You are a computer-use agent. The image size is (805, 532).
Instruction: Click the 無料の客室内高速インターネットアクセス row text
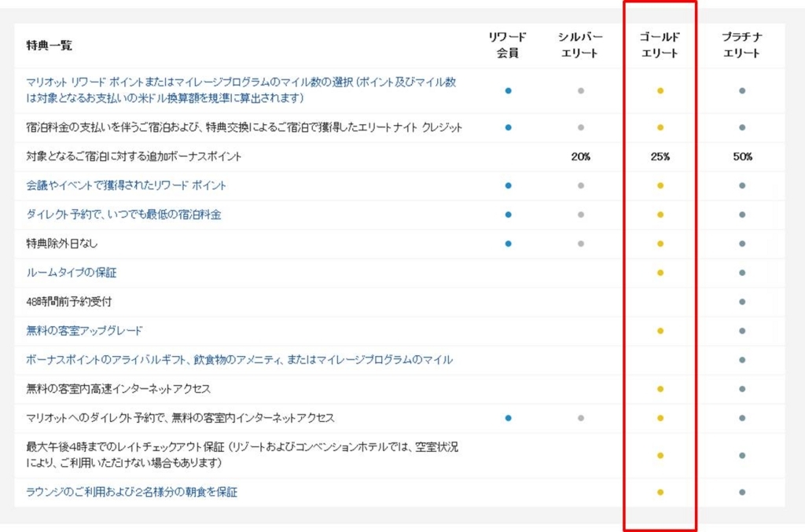pyautogui.click(x=118, y=389)
